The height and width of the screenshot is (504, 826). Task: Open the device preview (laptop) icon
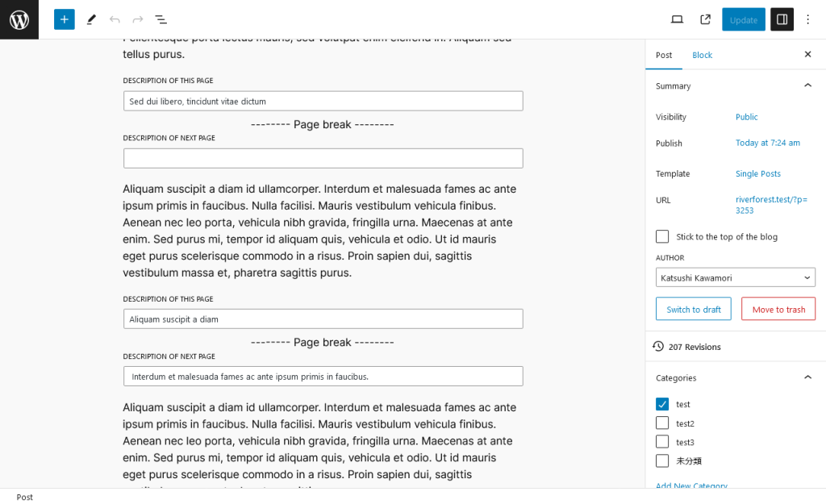(x=677, y=19)
